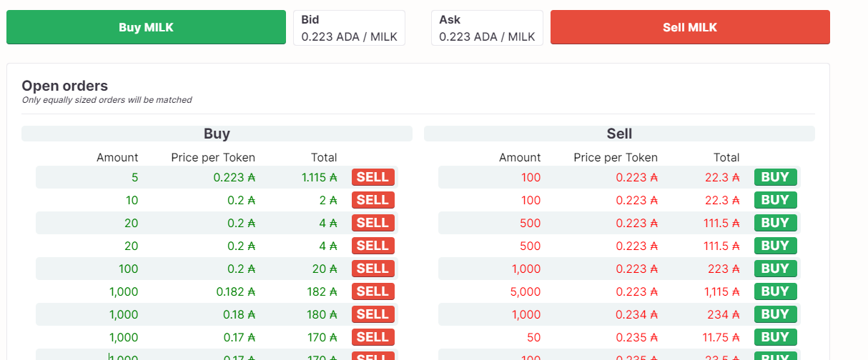
Task: Click Amount header in the Buy table
Action: pos(117,157)
